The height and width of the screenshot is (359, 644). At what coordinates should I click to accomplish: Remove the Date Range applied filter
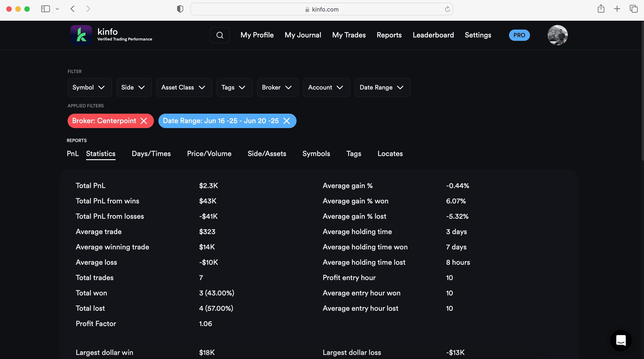coord(286,121)
